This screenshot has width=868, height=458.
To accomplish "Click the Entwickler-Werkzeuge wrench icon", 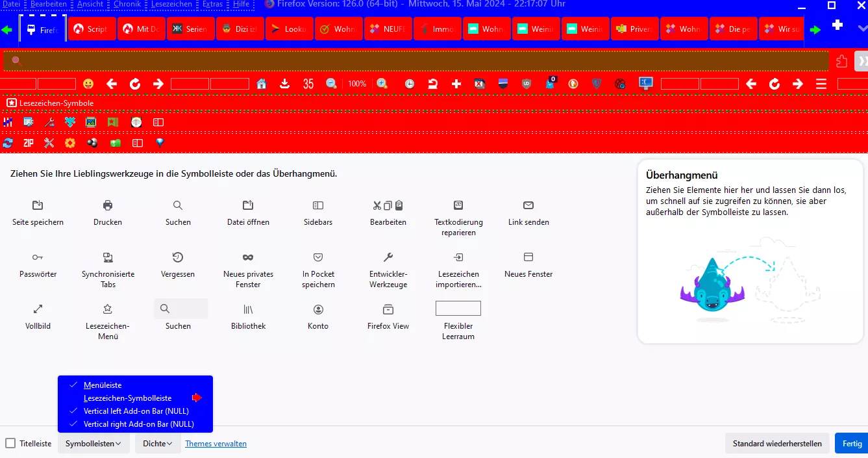I will click(x=388, y=257).
